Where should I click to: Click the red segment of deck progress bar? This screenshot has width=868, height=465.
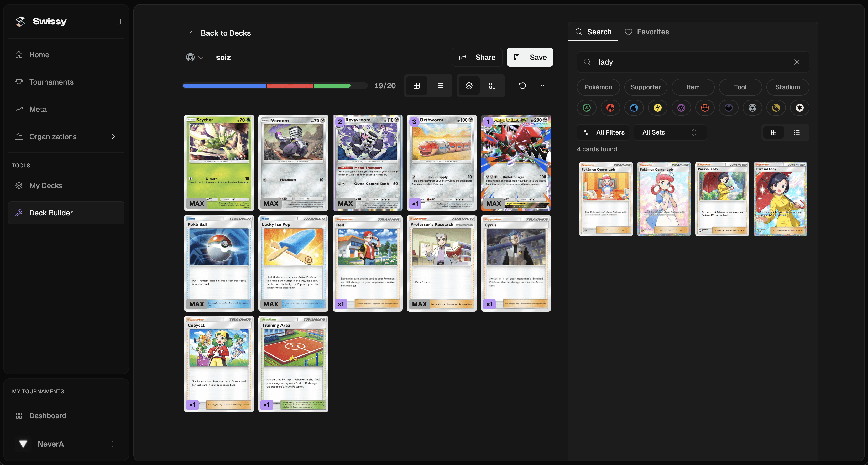click(289, 86)
